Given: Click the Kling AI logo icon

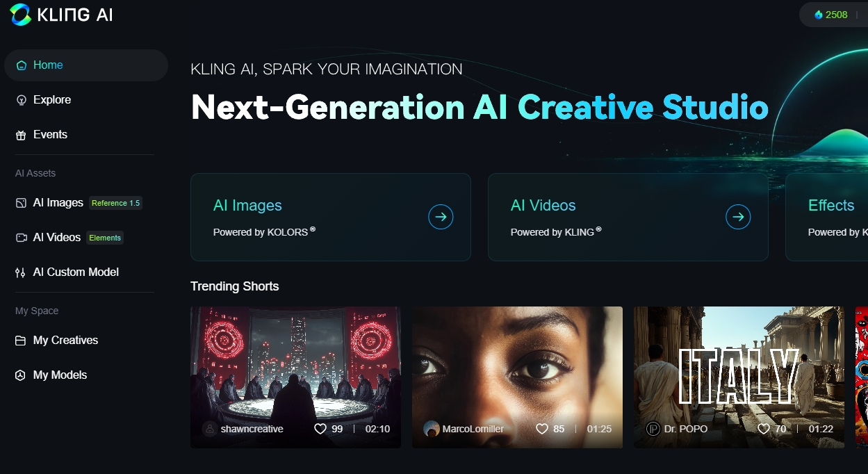Looking at the screenshot, I should point(20,15).
